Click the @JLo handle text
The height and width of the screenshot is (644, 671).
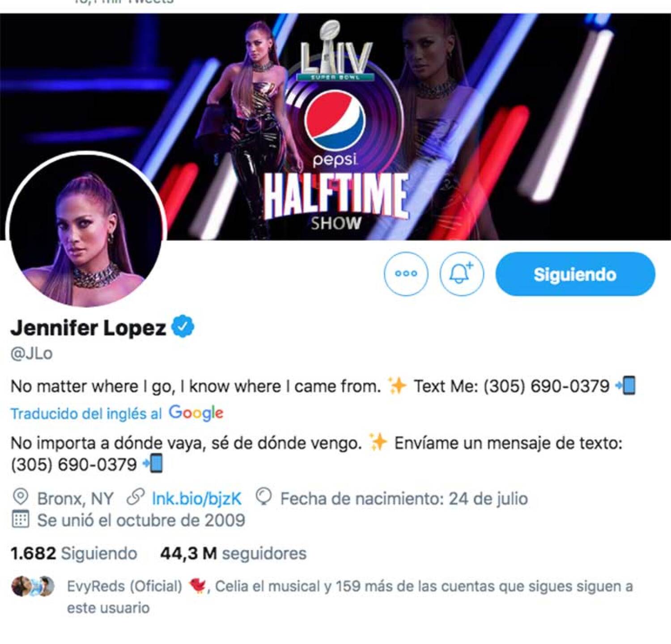coord(32,353)
